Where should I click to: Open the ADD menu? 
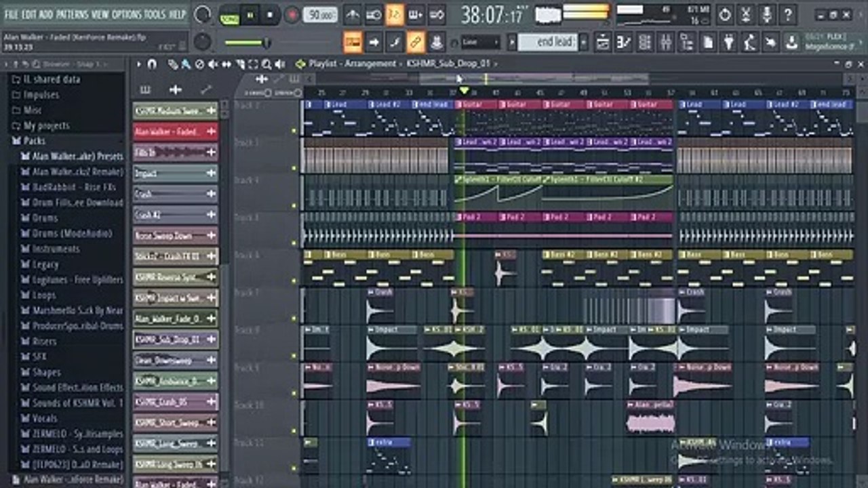pos(46,14)
